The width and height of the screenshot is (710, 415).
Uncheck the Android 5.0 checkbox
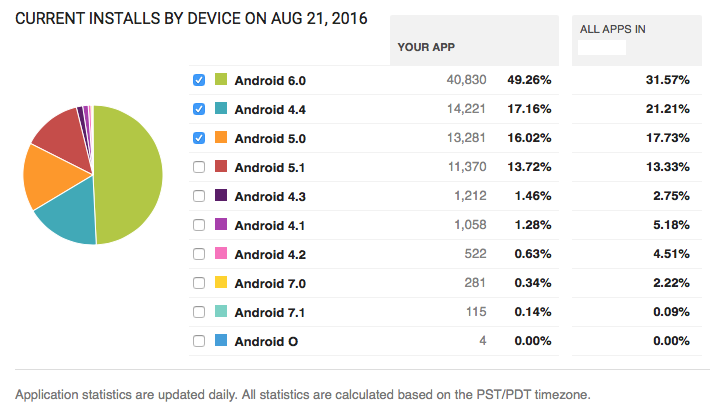199,138
